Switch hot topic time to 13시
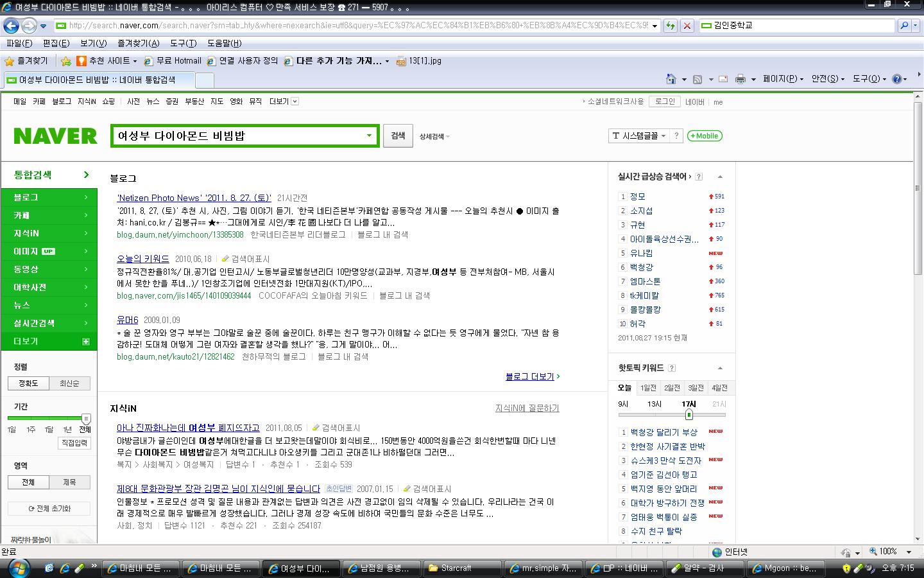 [654, 404]
